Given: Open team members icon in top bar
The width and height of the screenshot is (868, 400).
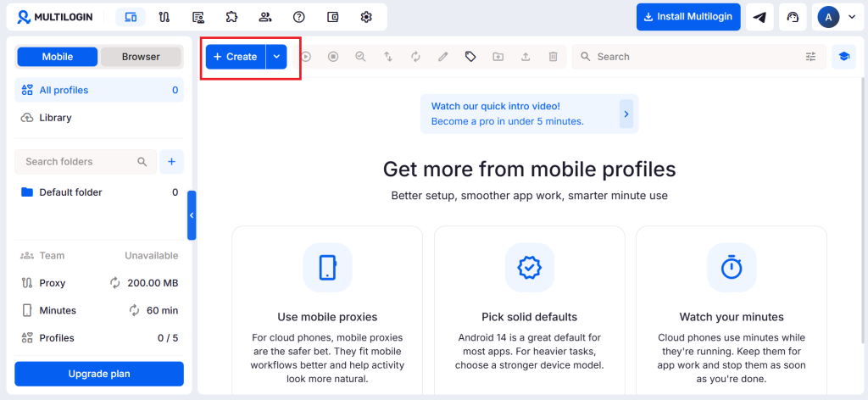Looking at the screenshot, I should coord(265,17).
